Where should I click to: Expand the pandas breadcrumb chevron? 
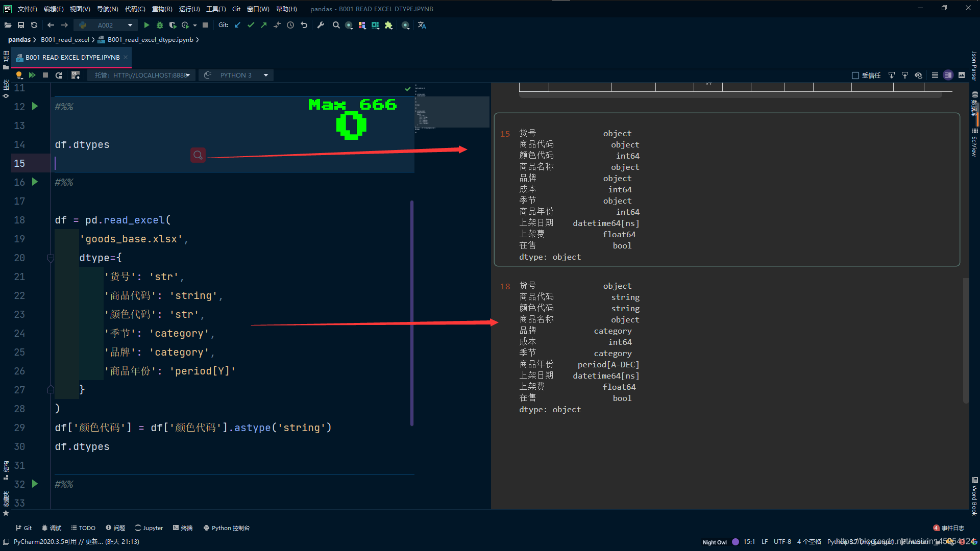(35, 39)
